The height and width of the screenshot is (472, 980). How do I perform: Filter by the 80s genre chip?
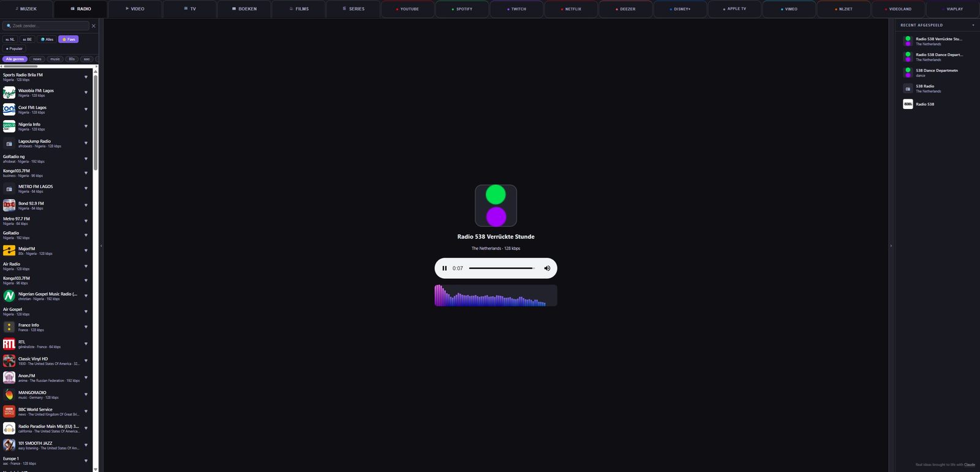pyautogui.click(x=72, y=59)
